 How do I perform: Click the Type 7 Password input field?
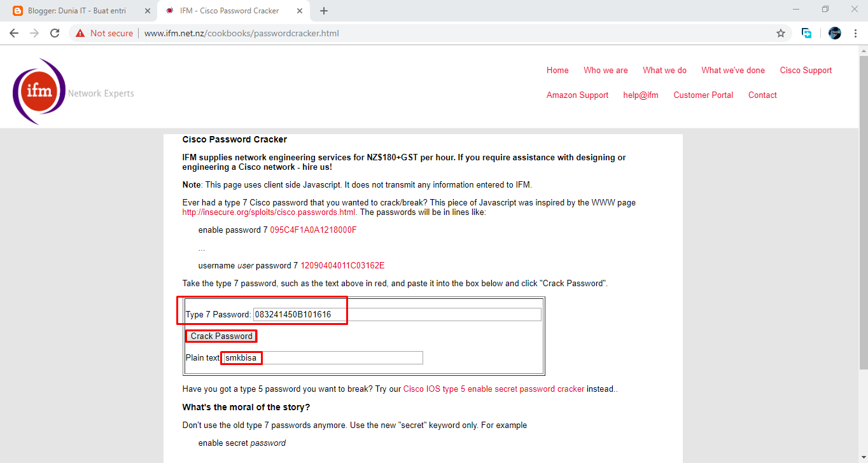[x=395, y=314]
